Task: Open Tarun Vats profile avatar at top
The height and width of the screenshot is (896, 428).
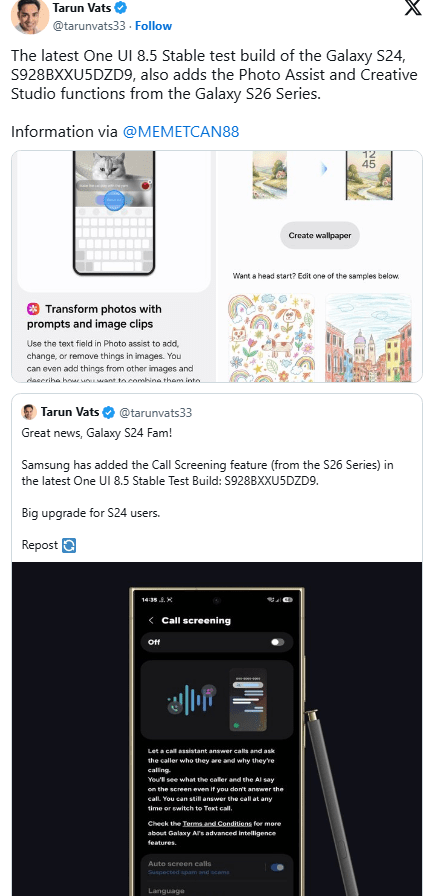Action: tap(30, 16)
